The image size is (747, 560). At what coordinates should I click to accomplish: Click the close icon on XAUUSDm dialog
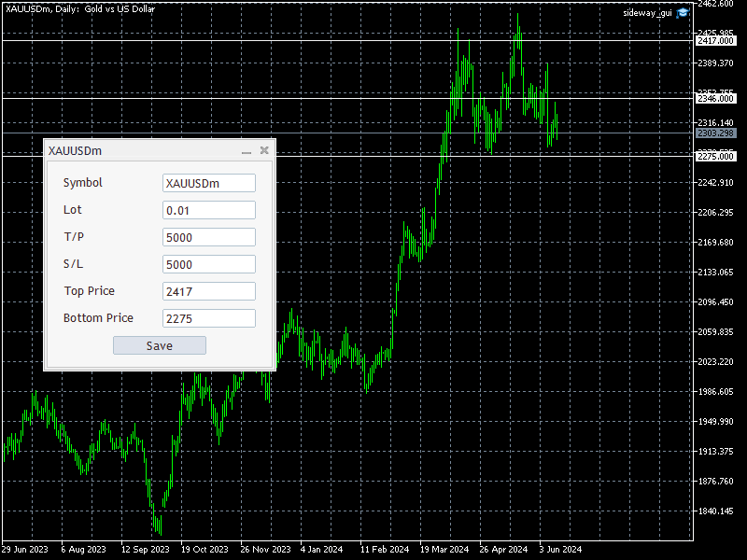coord(264,150)
